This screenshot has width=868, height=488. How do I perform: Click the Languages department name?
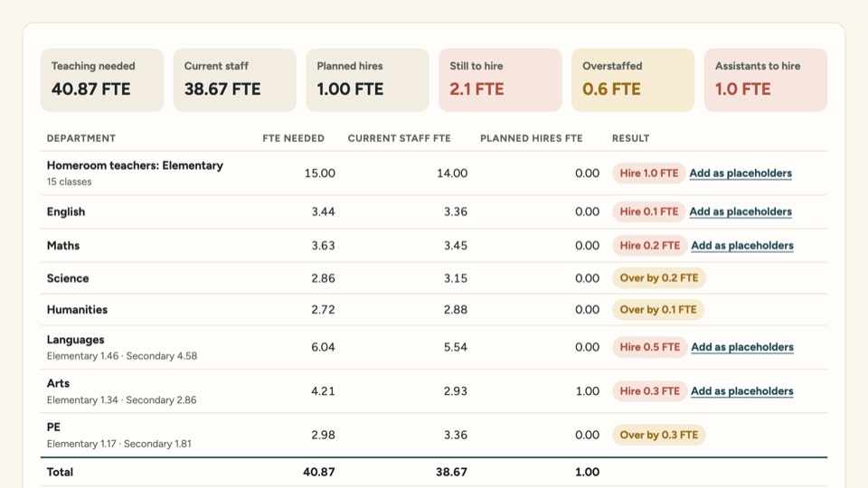tap(75, 340)
